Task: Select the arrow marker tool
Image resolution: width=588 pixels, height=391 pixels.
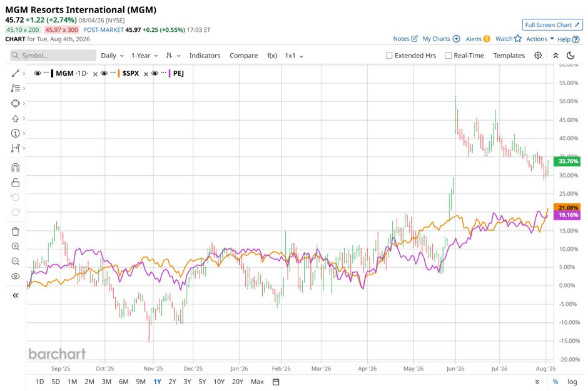Action: 16,118
